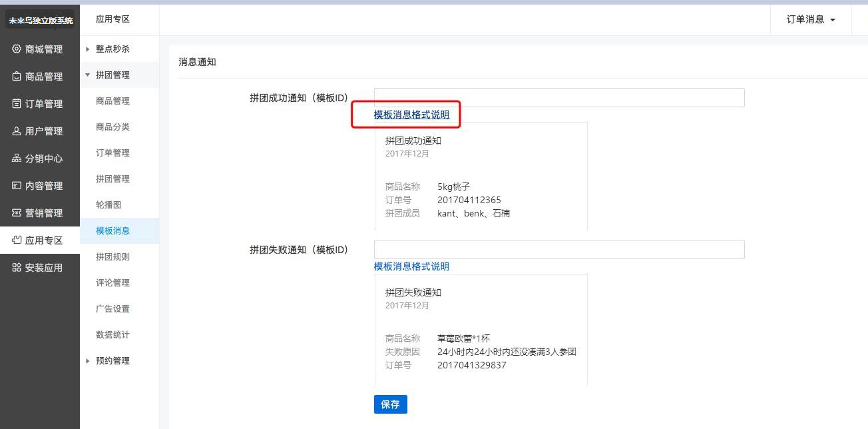Click the members text kant、benk、石楠
This screenshot has height=429, width=868.
[474, 213]
